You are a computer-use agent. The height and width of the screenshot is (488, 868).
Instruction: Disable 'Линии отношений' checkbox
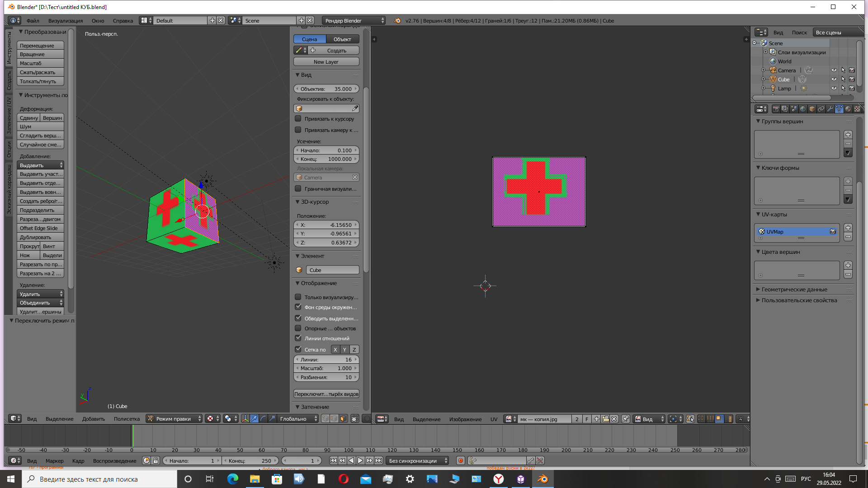pyautogui.click(x=298, y=338)
